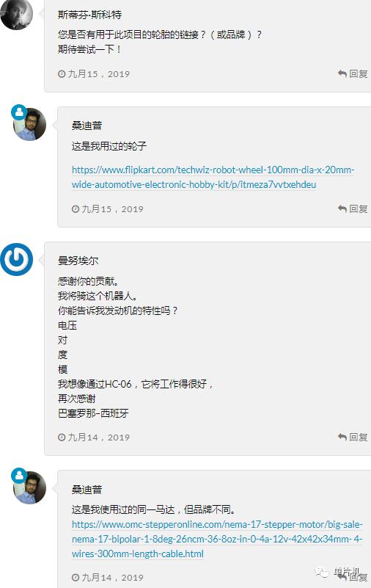Click clock icon on 桑迪普's wheel reply
Viewport: 371px width, 588px height.
(76, 209)
